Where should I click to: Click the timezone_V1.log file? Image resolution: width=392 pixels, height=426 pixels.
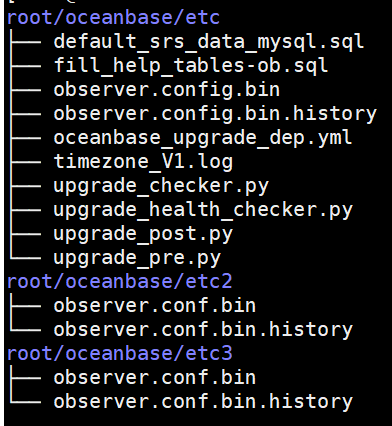point(143,162)
